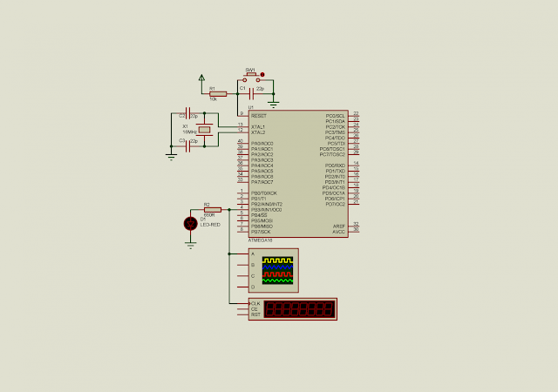Select the counter timer seven-segment display
558x392 pixels.
pos(300,309)
